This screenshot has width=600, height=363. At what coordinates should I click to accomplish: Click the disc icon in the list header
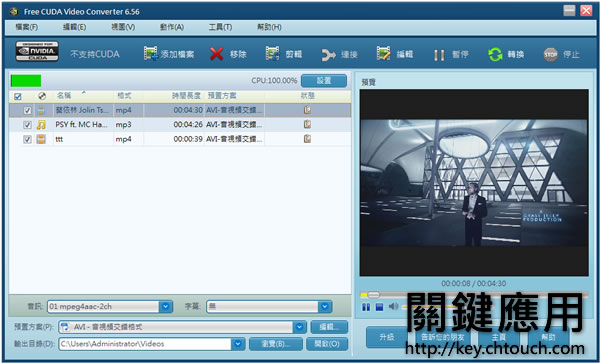pyautogui.click(x=42, y=96)
